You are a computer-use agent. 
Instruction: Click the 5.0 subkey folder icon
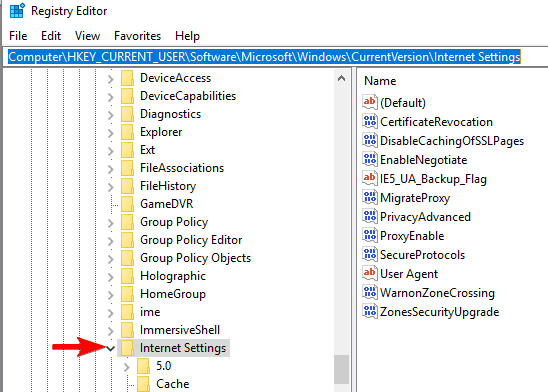143,366
